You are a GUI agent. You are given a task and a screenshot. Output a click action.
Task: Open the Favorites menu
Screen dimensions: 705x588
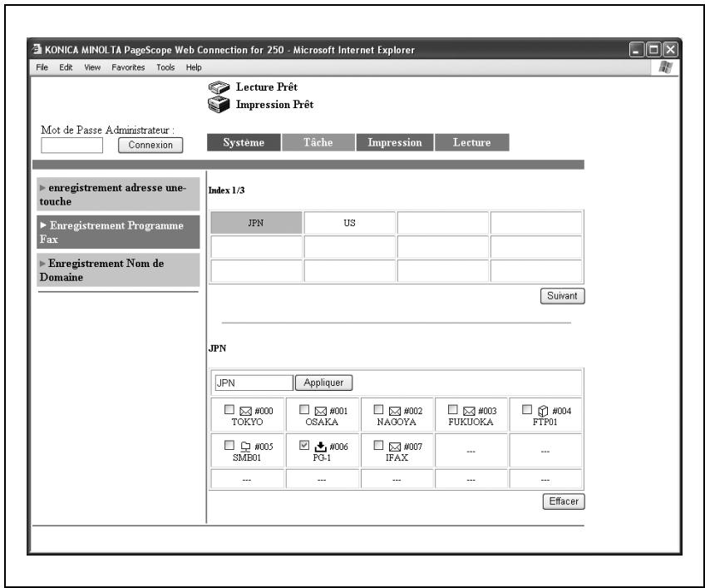point(128,67)
